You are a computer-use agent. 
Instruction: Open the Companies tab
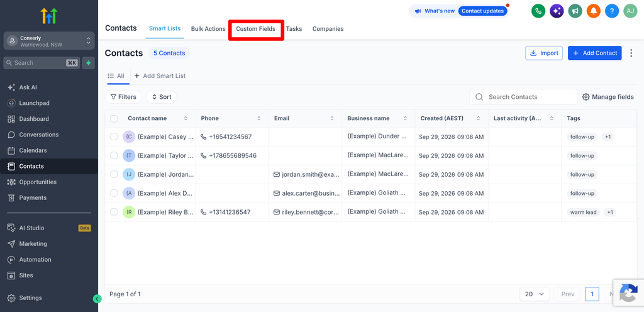pos(328,29)
